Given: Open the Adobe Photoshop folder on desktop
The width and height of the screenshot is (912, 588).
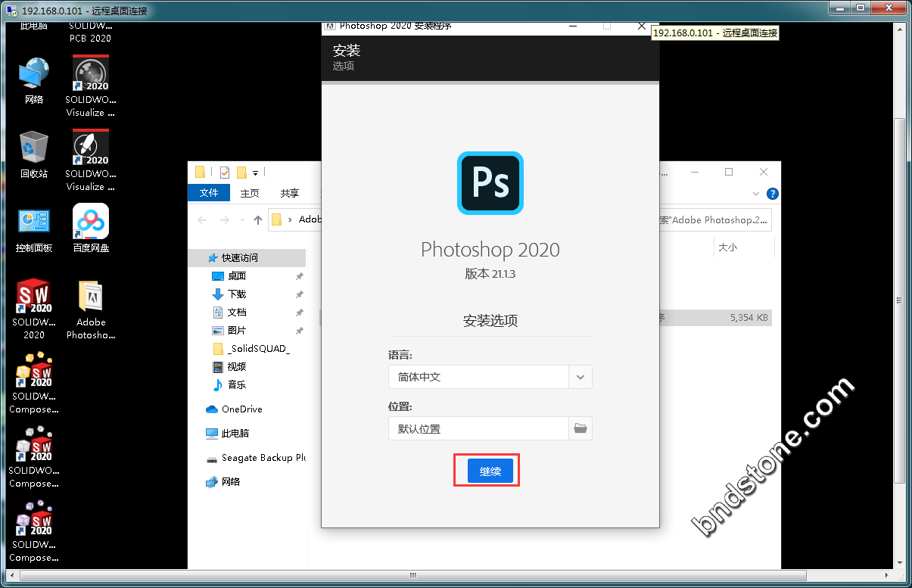Looking at the screenshot, I should point(91,308).
